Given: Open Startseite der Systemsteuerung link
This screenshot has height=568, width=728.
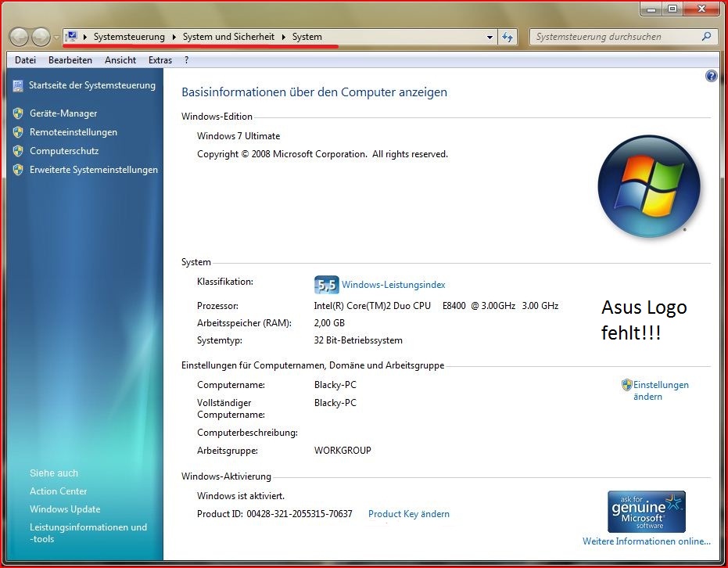Looking at the screenshot, I should click(92, 85).
